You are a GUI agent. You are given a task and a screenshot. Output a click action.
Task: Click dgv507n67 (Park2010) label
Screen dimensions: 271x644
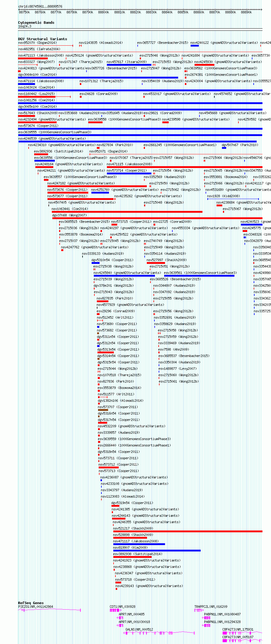(x=240, y=145)
